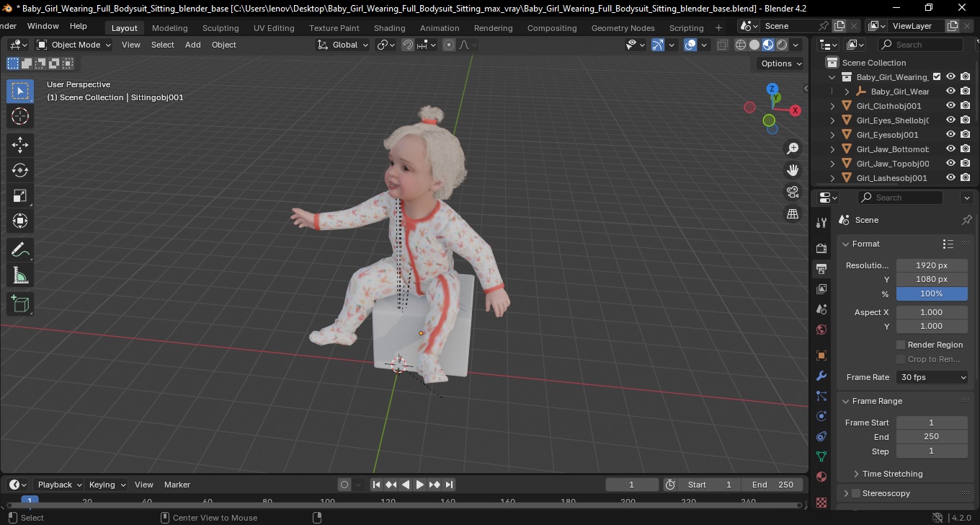Collapse Baby_Girl_Wearing collection in outliner

click(x=833, y=77)
